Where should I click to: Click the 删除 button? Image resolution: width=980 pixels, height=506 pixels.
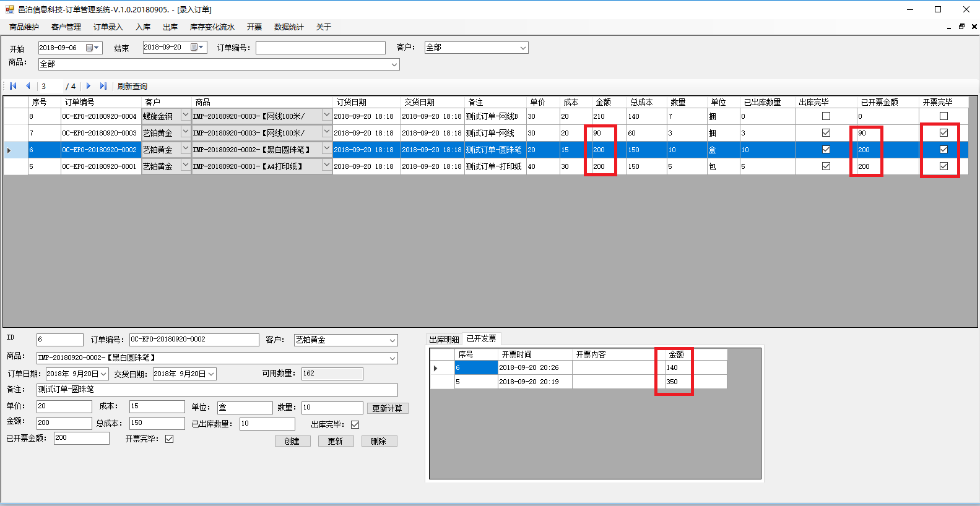pyautogui.click(x=379, y=441)
